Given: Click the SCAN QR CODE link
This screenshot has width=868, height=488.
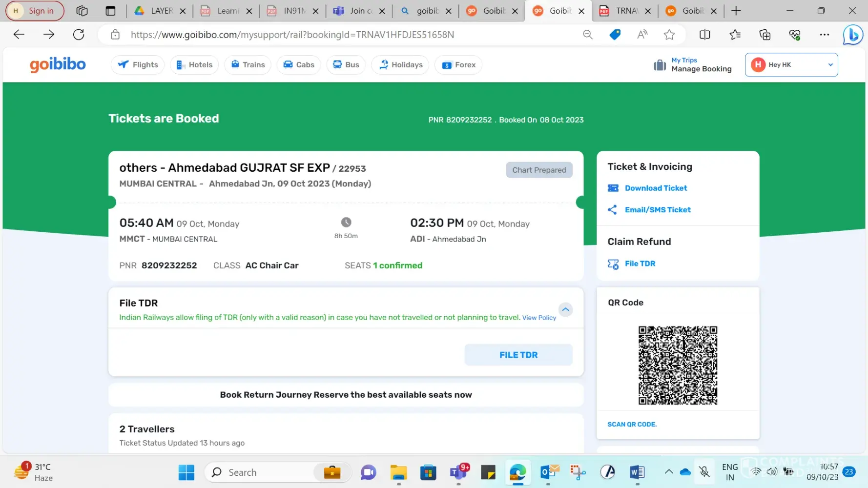Looking at the screenshot, I should [632, 425].
